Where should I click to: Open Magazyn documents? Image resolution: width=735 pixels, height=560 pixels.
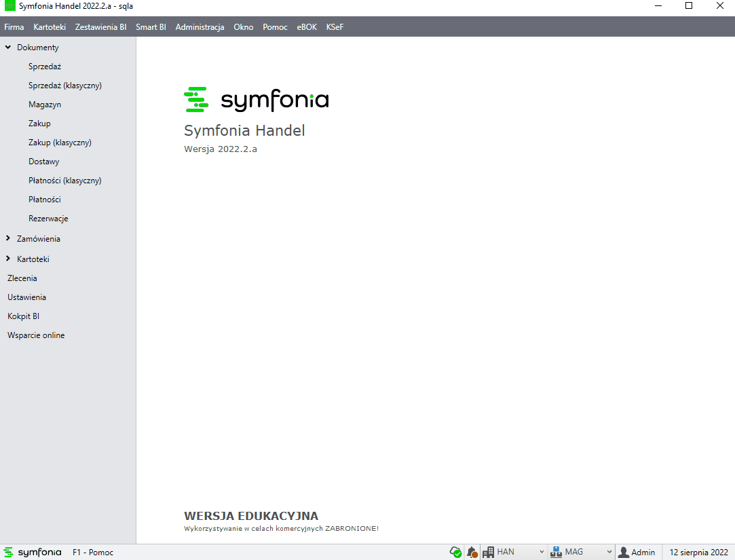pyautogui.click(x=45, y=105)
